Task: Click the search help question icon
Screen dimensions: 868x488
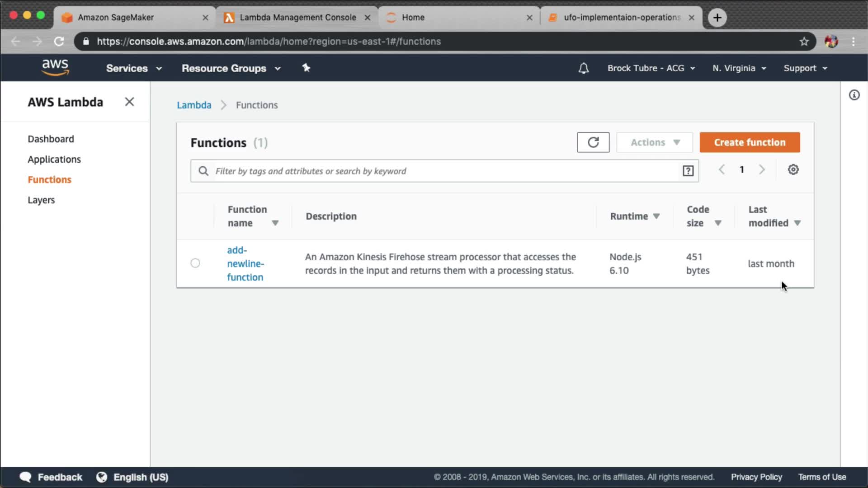Action: pos(688,171)
